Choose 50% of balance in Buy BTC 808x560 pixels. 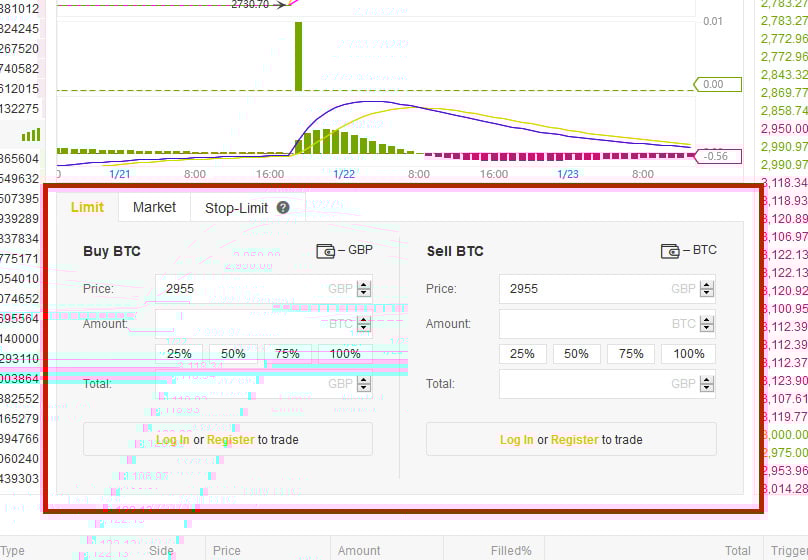[x=233, y=354]
